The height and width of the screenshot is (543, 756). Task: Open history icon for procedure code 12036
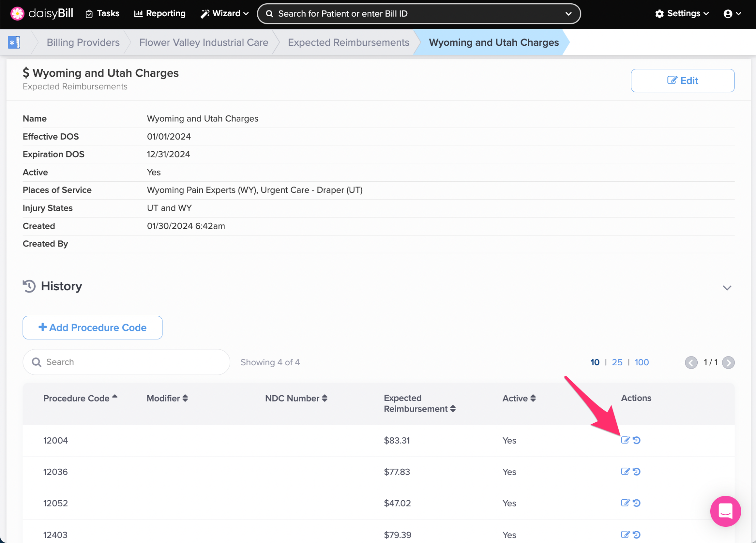[637, 472]
